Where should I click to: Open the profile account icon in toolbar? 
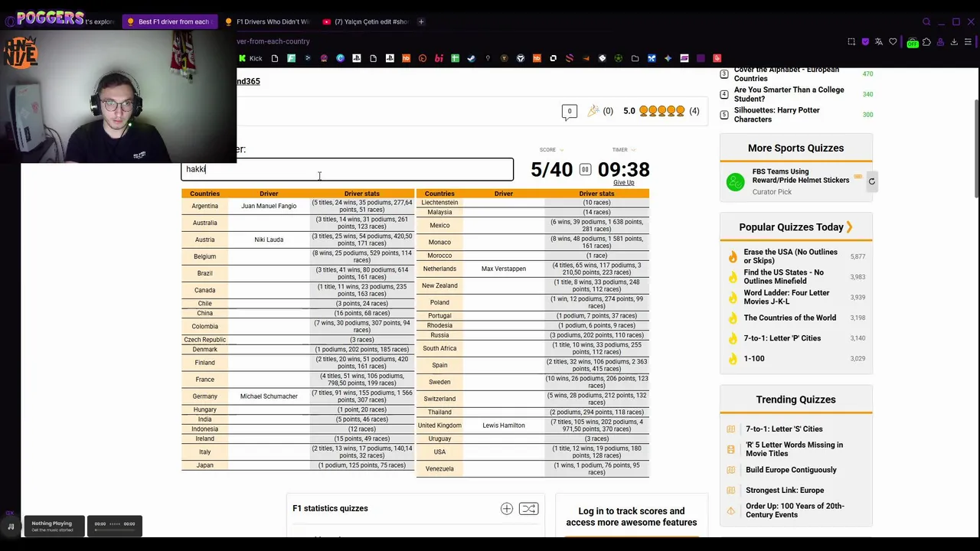click(940, 42)
